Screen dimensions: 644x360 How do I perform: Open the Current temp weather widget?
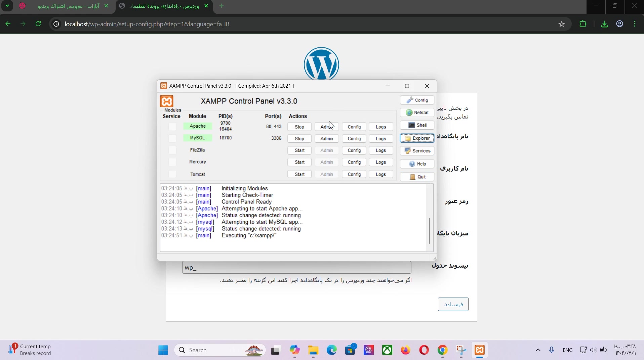[30, 350]
